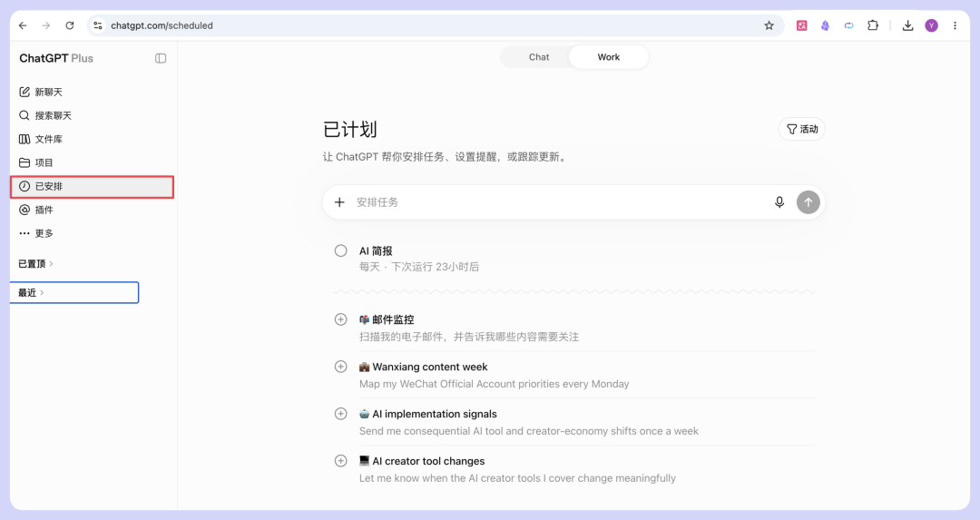Screen dimensions: 980x520
Task: Open site info icon in address bar
Action: [97, 25]
